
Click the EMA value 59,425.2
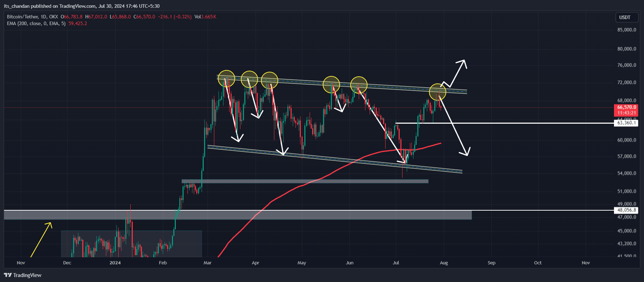[x=78, y=23]
